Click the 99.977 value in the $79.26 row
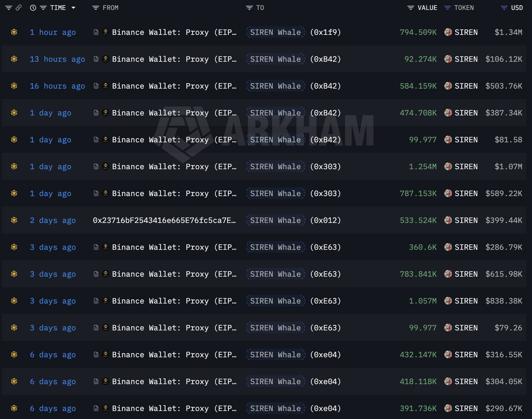This screenshot has width=532, height=419. pyautogui.click(x=423, y=328)
